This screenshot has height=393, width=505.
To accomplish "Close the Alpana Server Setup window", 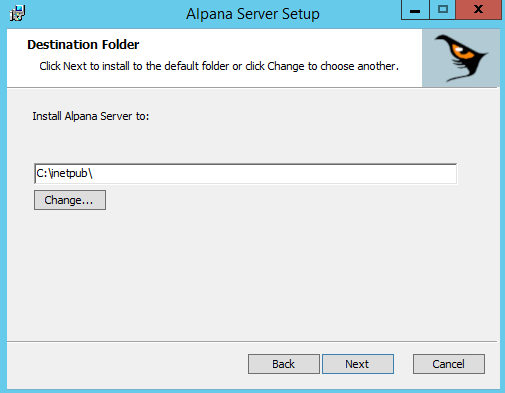I will click(x=478, y=10).
